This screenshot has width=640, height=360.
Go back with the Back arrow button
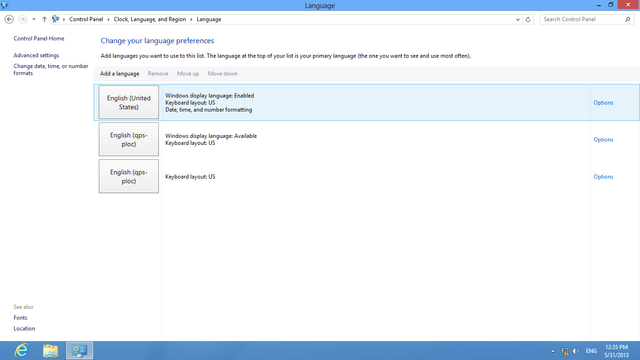tap(9, 19)
